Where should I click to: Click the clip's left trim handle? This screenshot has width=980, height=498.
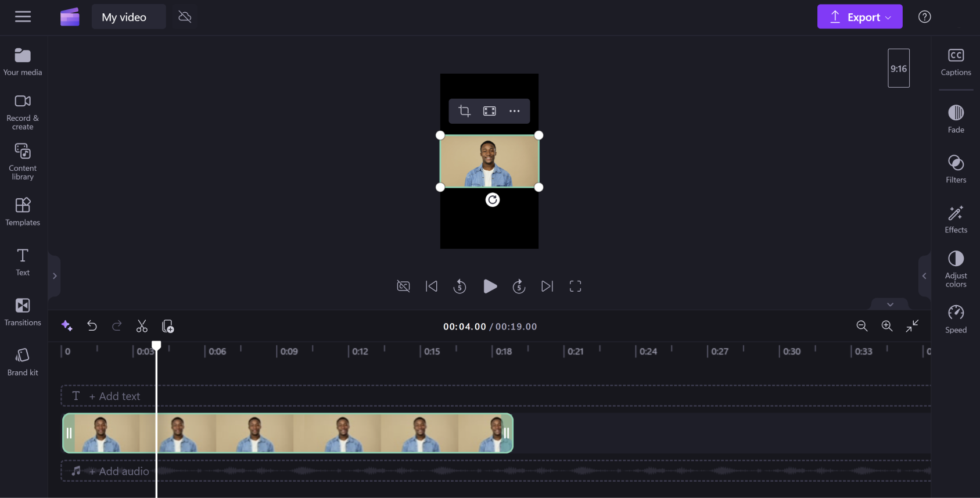[69, 433]
